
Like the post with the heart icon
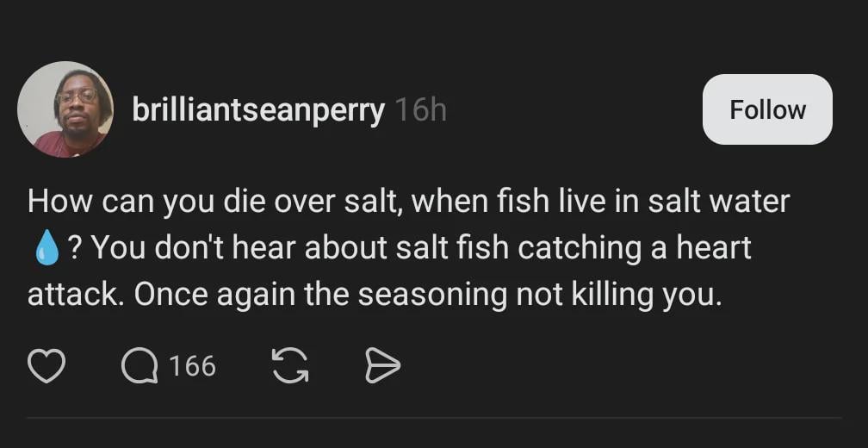46,367
